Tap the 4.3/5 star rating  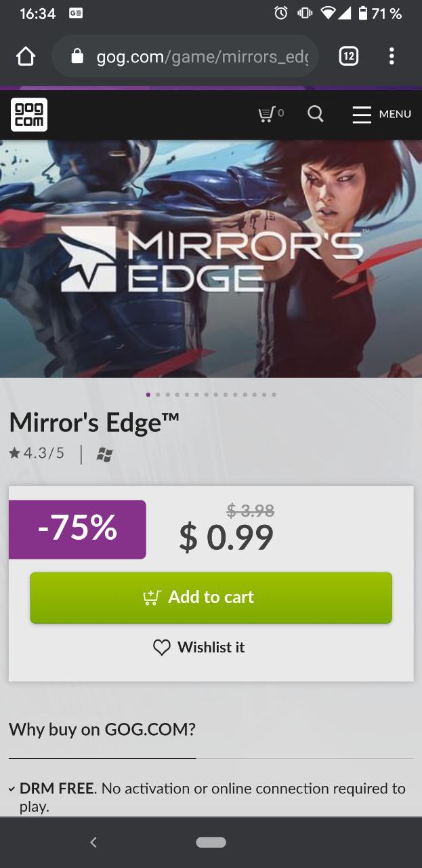pyautogui.click(x=37, y=453)
